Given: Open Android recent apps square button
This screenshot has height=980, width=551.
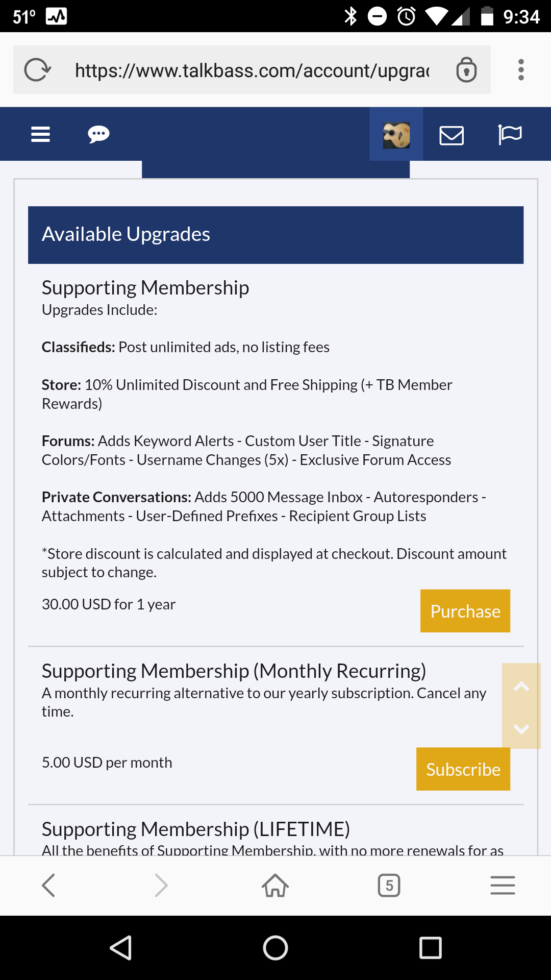Looking at the screenshot, I should (x=430, y=948).
